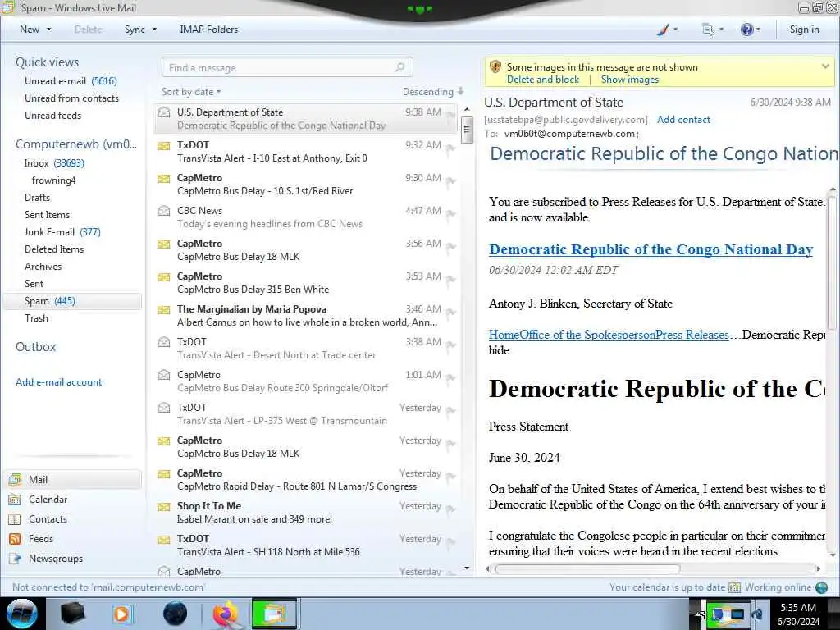The height and width of the screenshot is (630, 840).
Task: Flag The Marginalian by Maria Popova message
Action: point(451,313)
